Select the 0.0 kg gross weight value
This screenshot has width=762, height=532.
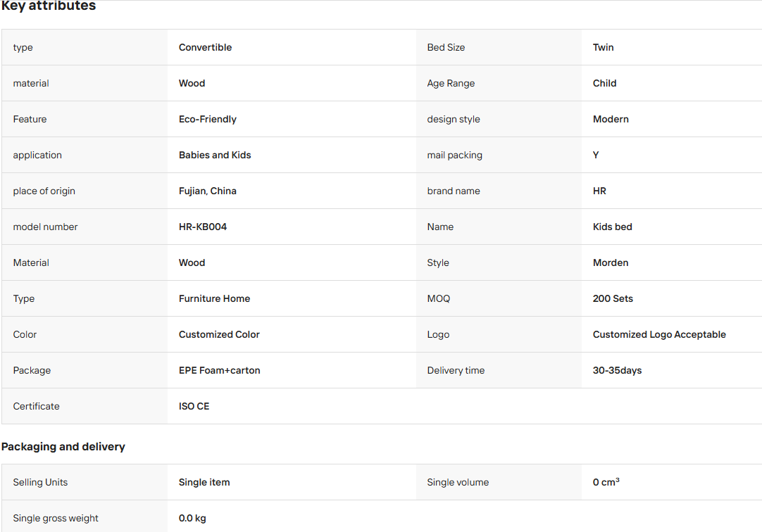point(192,518)
